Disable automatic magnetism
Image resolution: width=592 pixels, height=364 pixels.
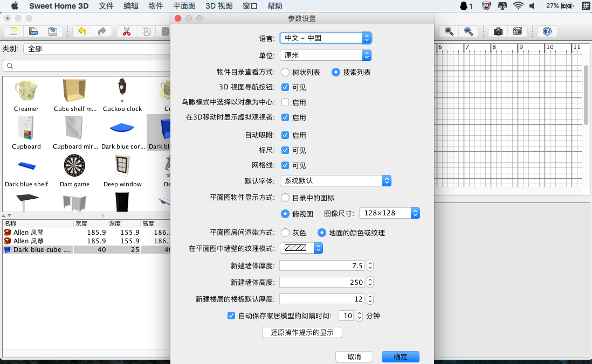point(285,135)
